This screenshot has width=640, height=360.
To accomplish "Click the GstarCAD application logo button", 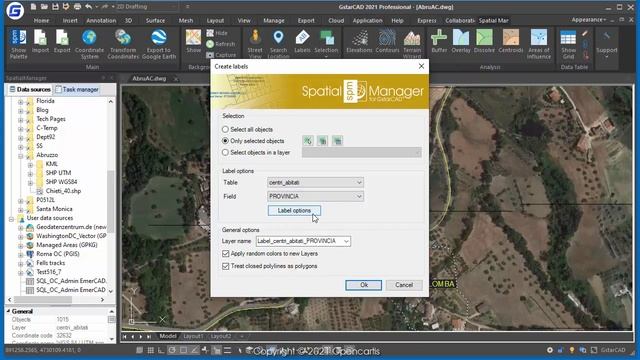I will [16, 10].
